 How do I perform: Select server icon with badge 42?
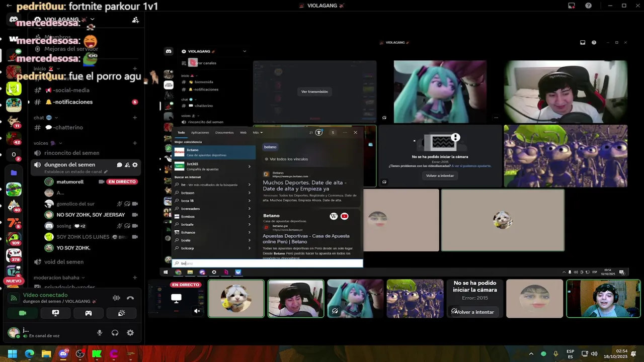tap(14, 138)
